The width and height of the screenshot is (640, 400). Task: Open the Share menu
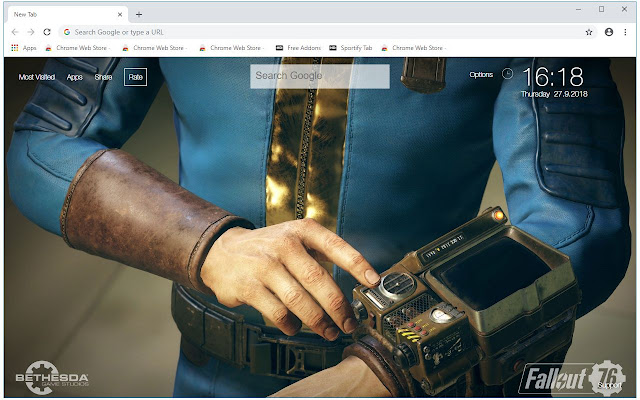(103, 77)
